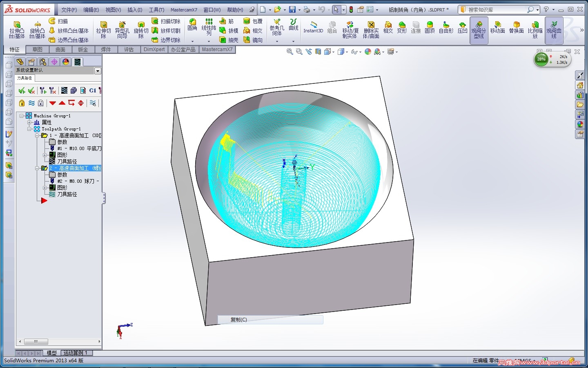Click the toolpath lock icon
The width and height of the screenshot is (588, 368).
[x=22, y=103]
